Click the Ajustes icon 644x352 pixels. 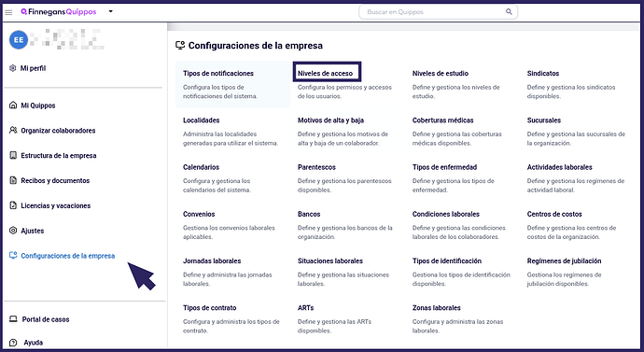pos(13,231)
